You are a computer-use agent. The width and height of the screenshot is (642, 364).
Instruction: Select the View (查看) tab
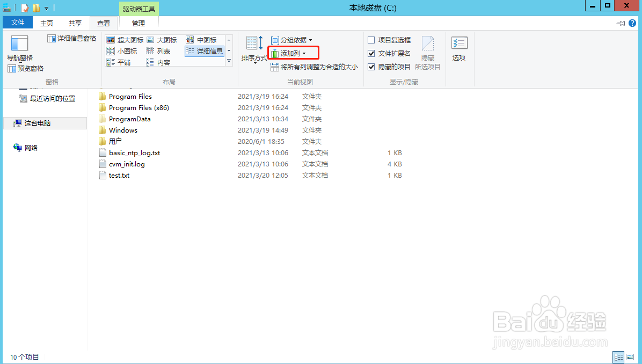coord(104,23)
